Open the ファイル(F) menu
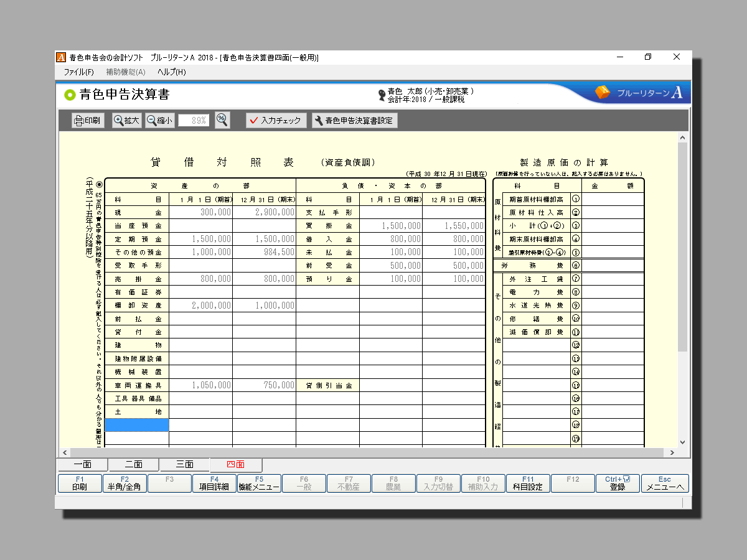This screenshot has height=560, width=747. (x=78, y=72)
